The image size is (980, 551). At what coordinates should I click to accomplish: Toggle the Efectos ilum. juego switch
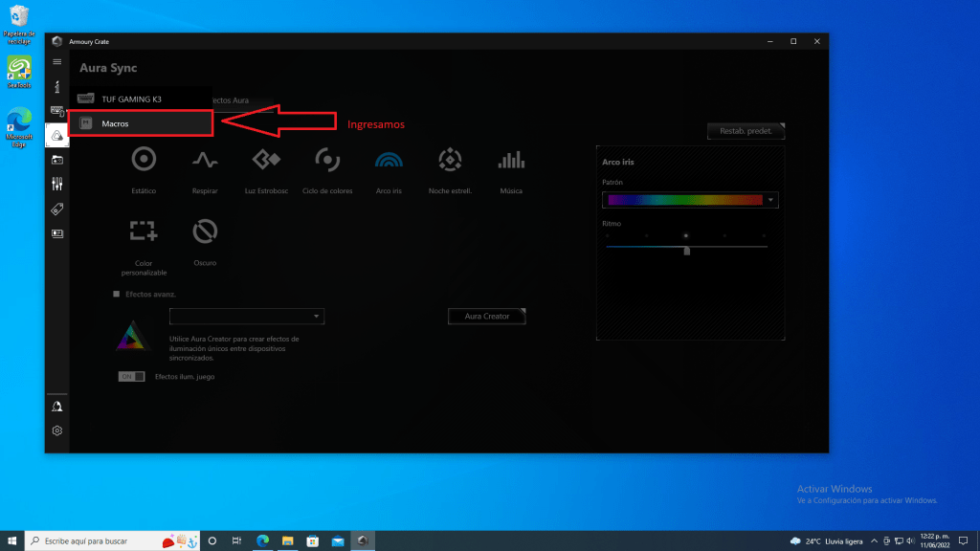coord(131,377)
